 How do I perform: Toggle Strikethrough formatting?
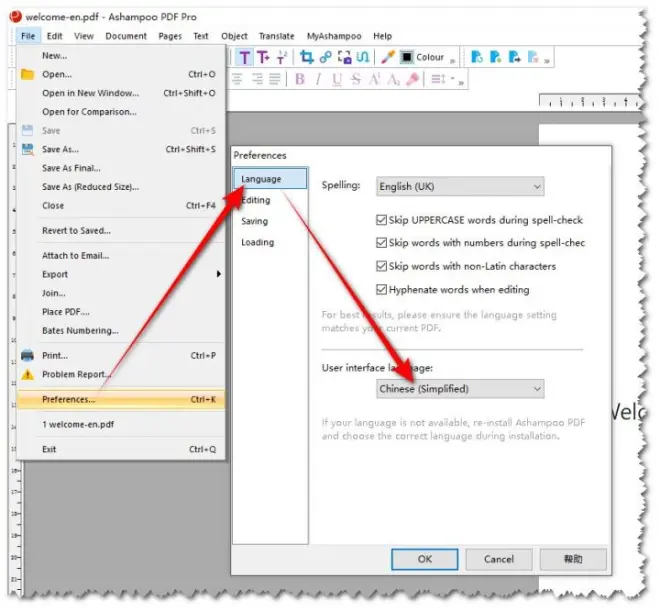356,79
